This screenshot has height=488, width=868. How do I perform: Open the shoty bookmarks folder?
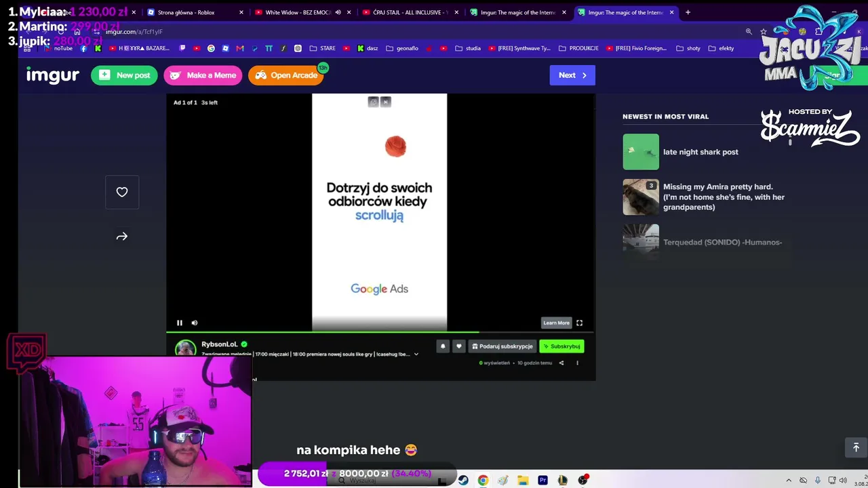688,48
